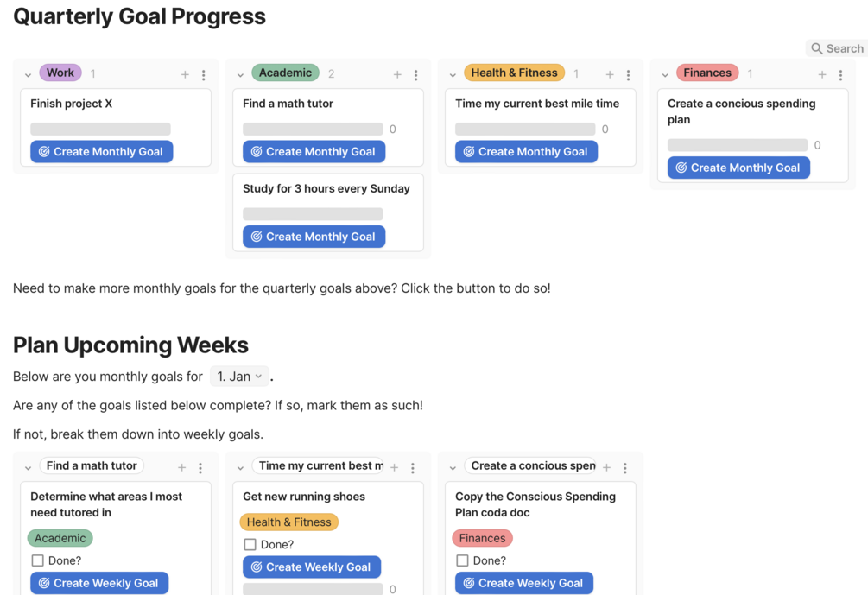Create Weekly Goal for Get new running shoes
Screen dimensions: 868x595
tap(312, 567)
